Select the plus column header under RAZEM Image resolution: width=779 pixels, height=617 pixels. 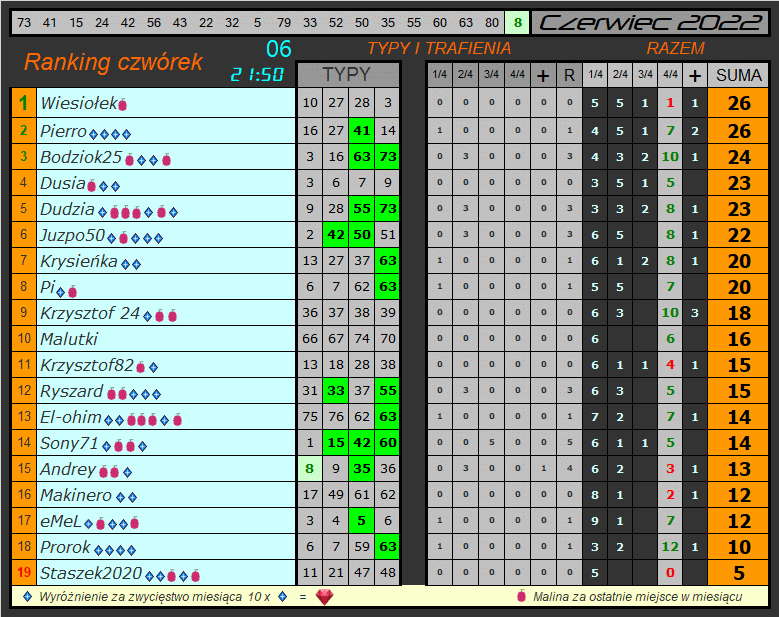[695, 76]
